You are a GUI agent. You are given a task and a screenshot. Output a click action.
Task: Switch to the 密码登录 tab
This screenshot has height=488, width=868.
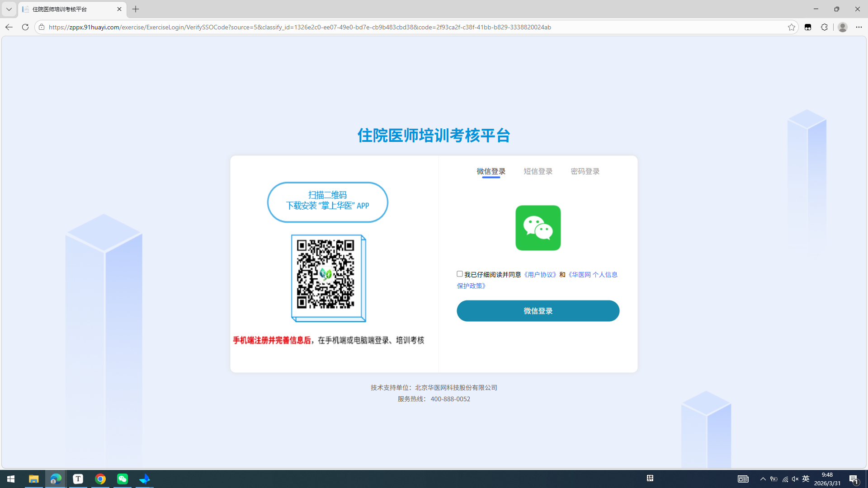[x=585, y=172]
